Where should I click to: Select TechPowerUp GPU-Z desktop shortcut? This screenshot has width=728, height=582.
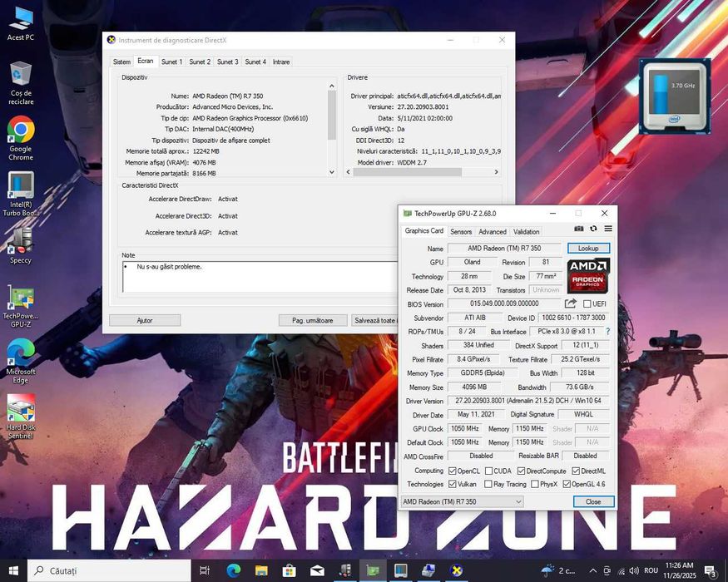(21, 306)
